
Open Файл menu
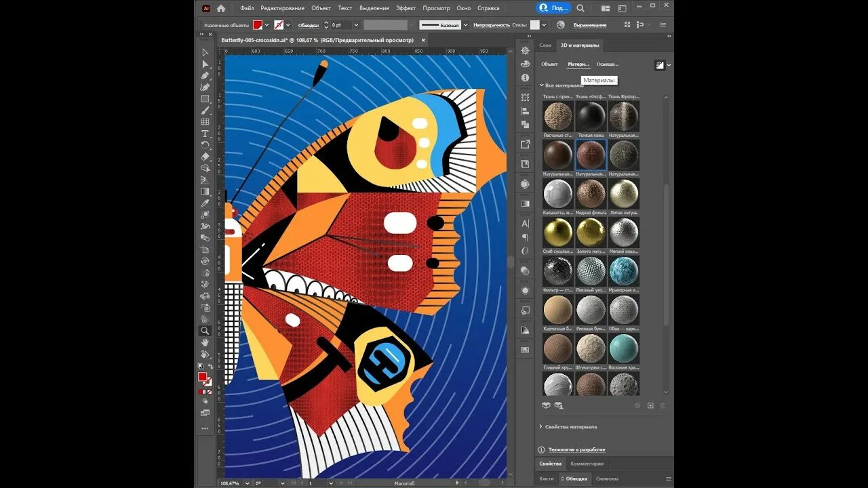point(247,8)
